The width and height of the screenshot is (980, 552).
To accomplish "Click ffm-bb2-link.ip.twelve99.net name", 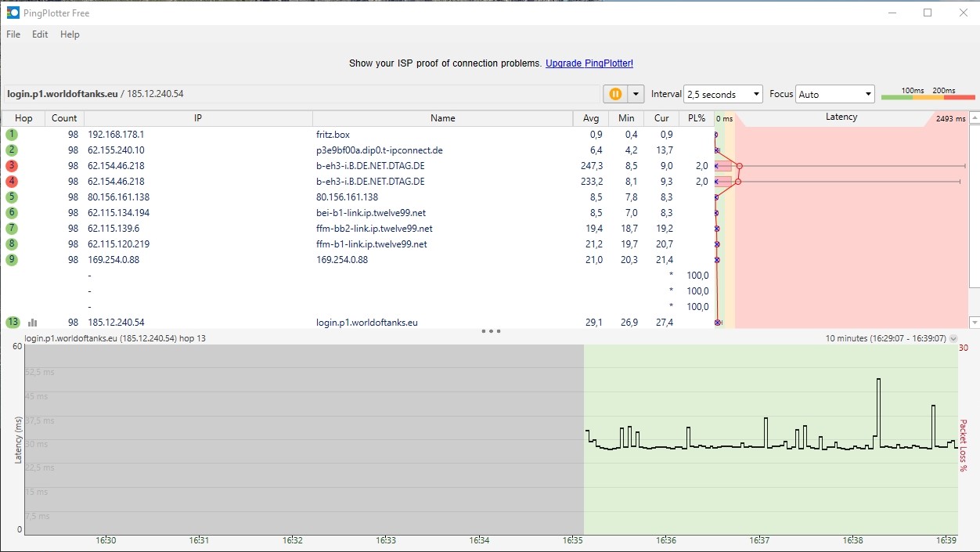I will coord(374,229).
